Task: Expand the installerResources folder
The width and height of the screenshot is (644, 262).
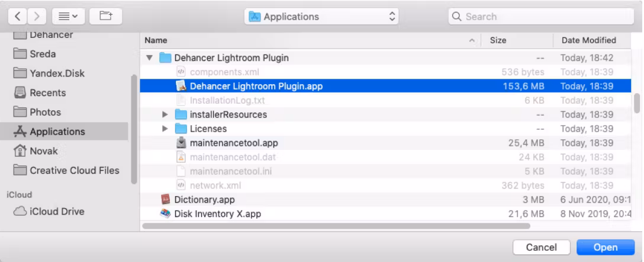Action: [165, 115]
